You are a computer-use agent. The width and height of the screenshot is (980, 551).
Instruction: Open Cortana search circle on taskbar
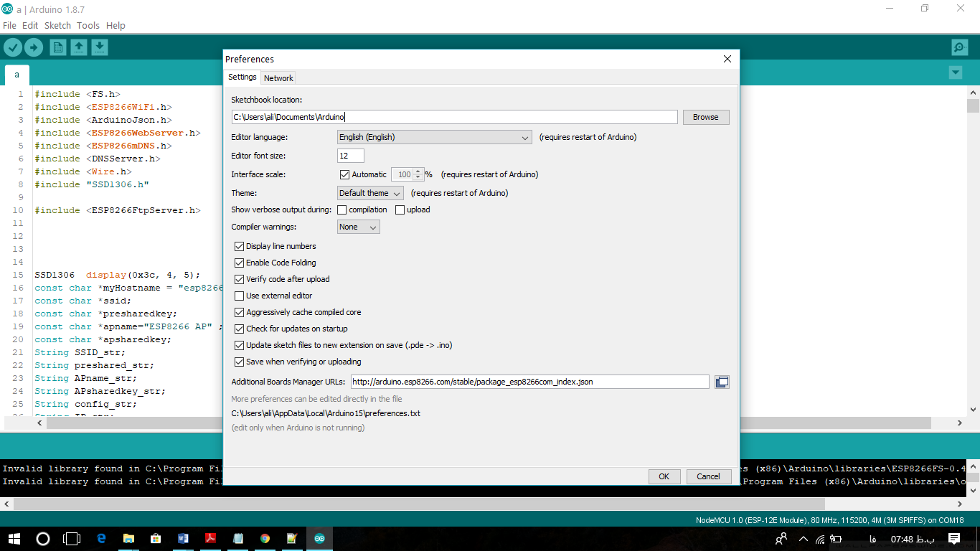pyautogui.click(x=43, y=538)
